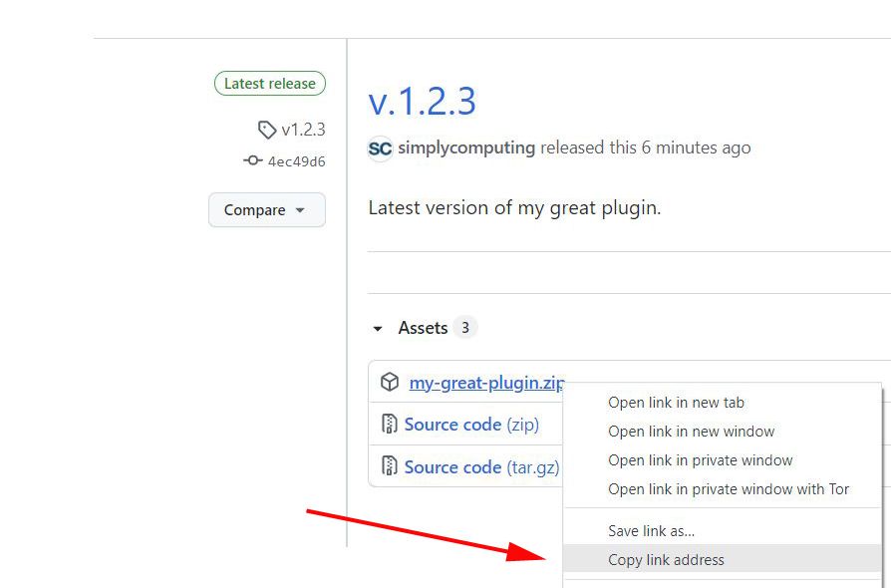Open the simplycomputing user profile link
This screenshot has width=891, height=588.
coord(466,147)
